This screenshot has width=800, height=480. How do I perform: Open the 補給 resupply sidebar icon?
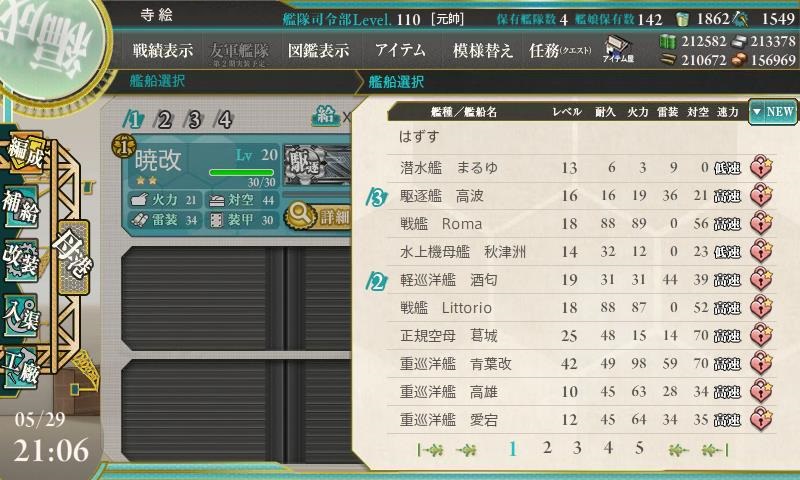point(21,207)
